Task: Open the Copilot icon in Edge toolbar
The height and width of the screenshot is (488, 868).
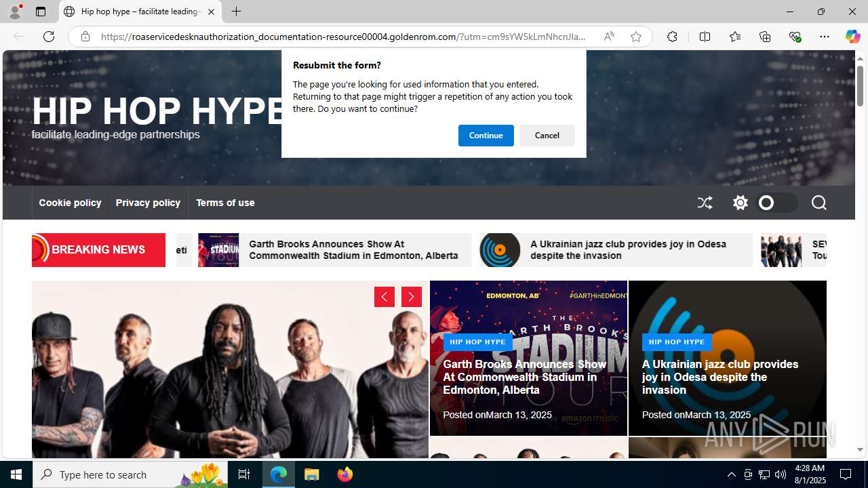Action: pyautogui.click(x=852, y=37)
